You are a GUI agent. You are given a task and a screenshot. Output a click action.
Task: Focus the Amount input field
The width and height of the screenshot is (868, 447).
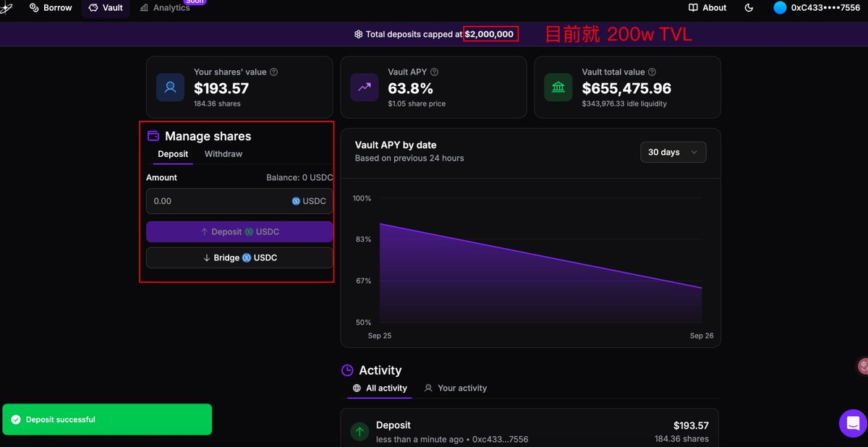pos(239,201)
